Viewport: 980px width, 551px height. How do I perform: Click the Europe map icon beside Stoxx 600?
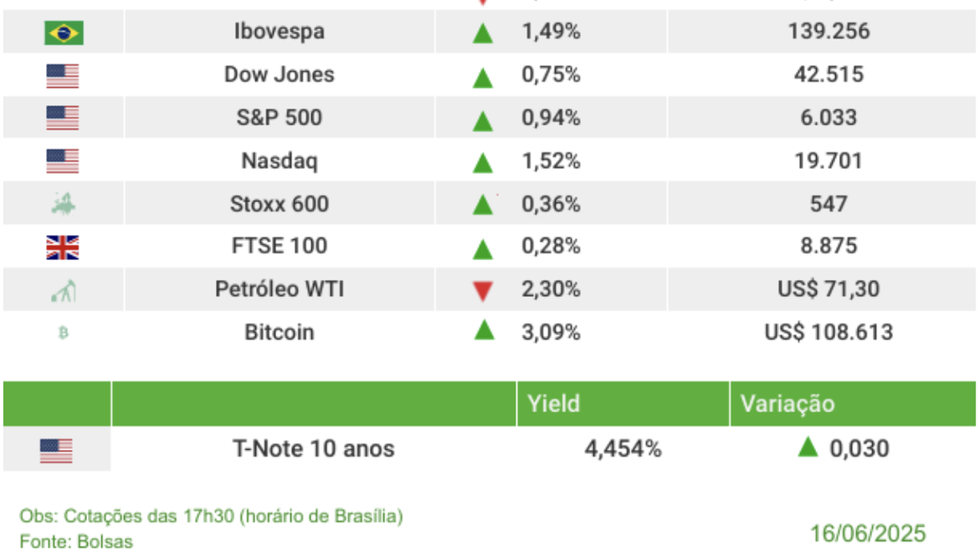(63, 204)
